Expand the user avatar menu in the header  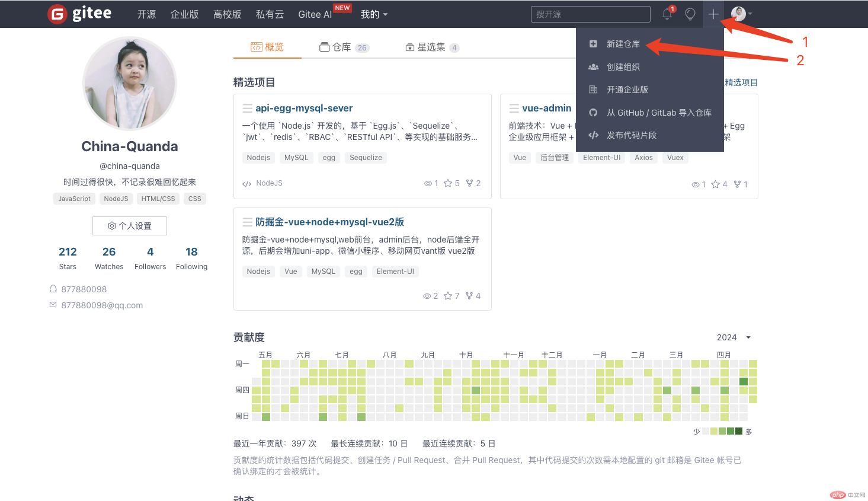[741, 14]
